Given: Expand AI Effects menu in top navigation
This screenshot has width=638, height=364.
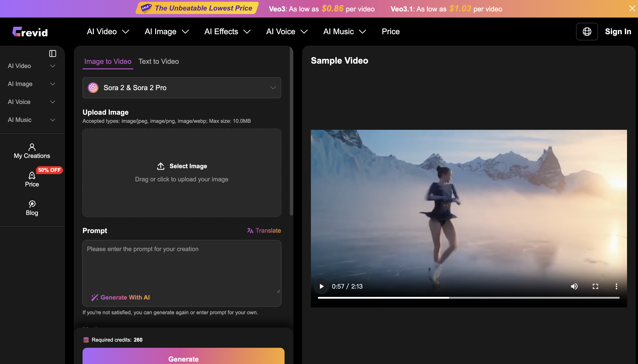Looking at the screenshot, I should (227, 32).
